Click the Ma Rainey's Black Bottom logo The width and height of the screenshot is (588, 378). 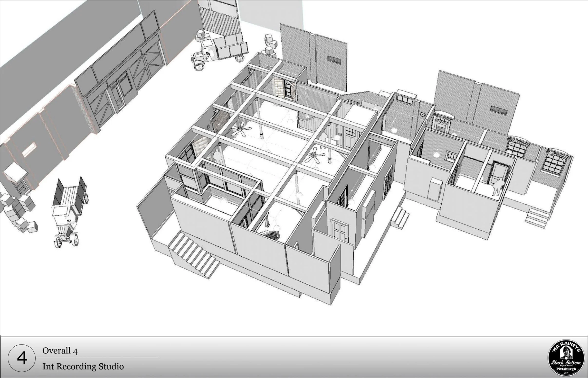[566, 358]
